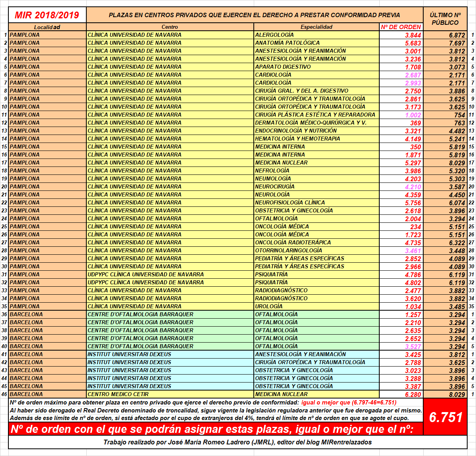Select HEMATOLOGÍA Y HEMOTERAPIA cell

coord(316,139)
